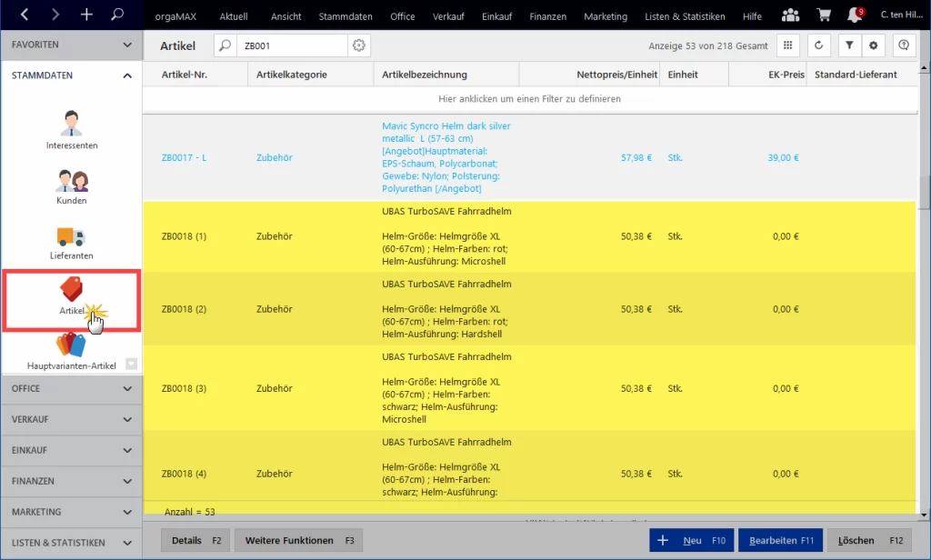Open user account C. ten Hil...

901,15
